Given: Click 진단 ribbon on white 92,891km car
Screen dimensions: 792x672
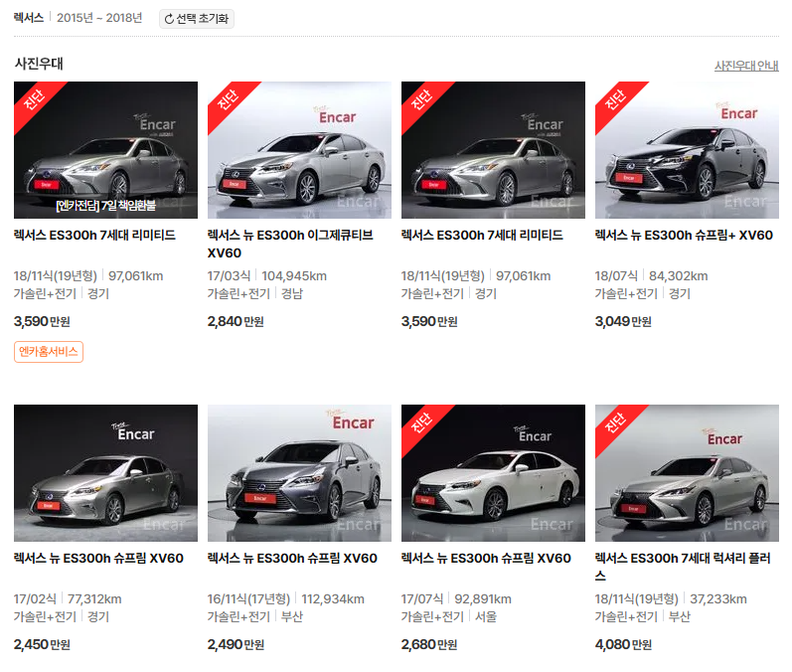Looking at the screenshot, I should [x=421, y=423].
